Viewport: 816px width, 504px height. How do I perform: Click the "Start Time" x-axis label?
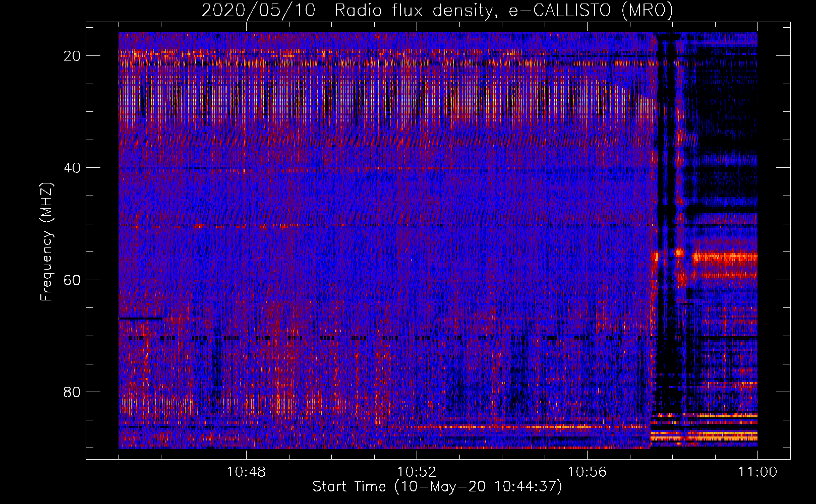[437, 487]
